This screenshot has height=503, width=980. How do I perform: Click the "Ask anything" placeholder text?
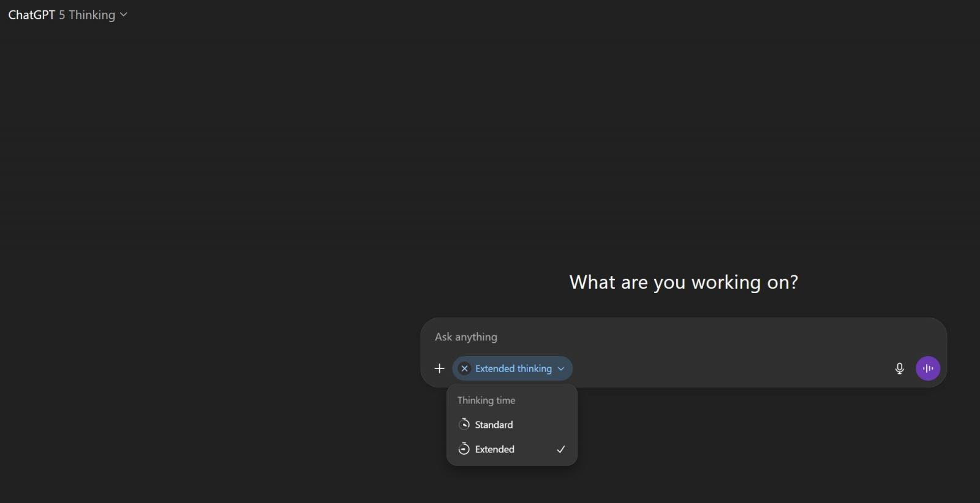pos(466,337)
